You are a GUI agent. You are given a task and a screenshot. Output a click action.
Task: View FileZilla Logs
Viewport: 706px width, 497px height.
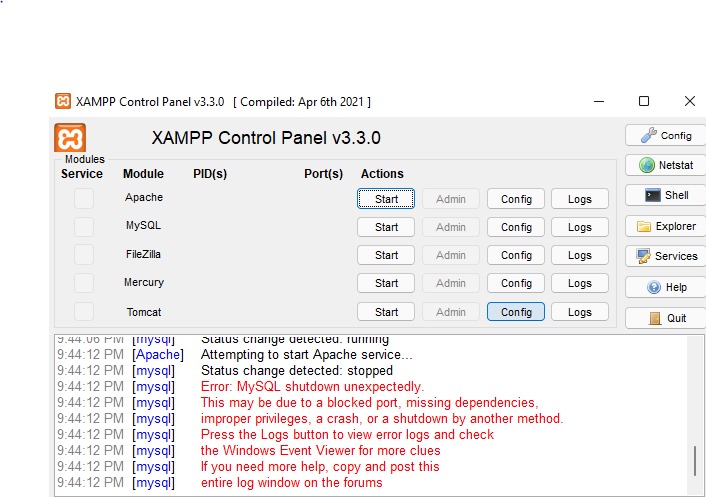580,255
